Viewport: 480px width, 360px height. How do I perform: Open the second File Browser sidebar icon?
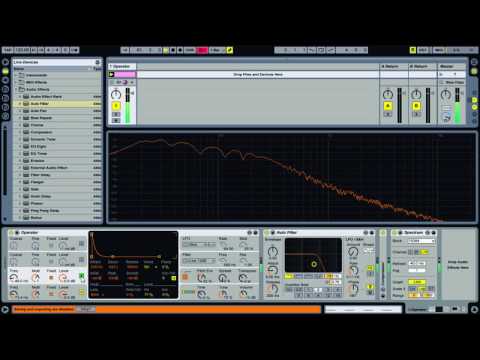pos(5,98)
